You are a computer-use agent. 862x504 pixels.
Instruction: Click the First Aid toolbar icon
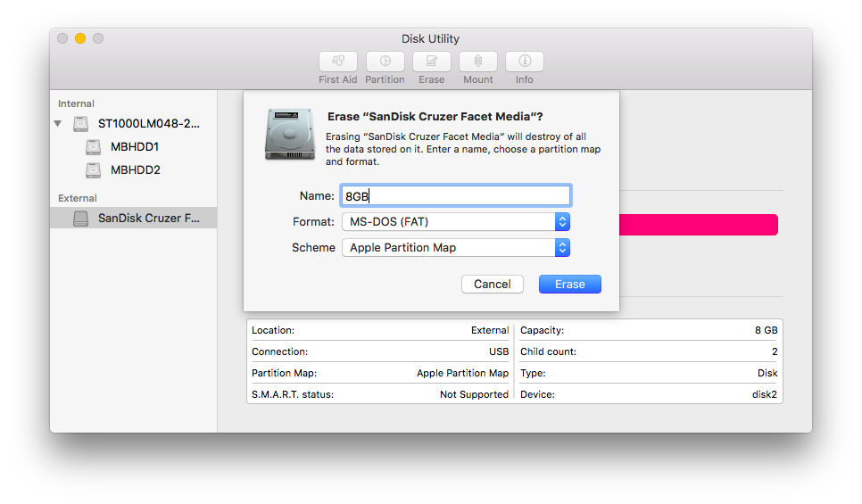(337, 62)
